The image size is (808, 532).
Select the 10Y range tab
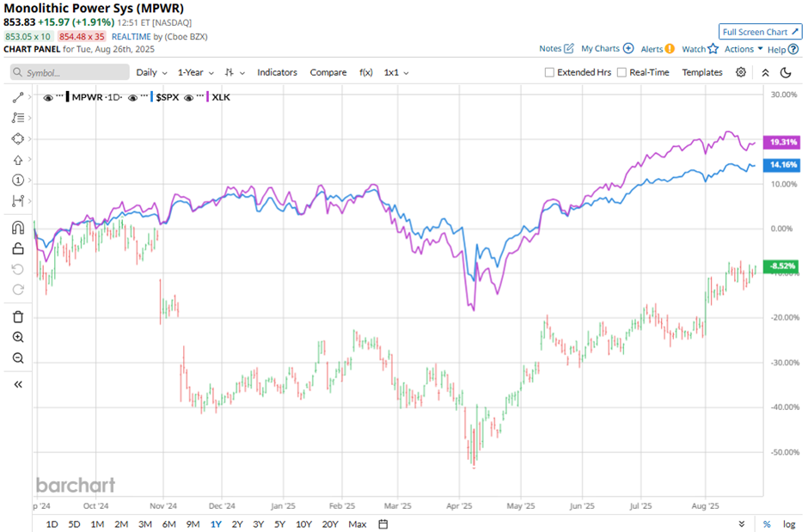(303, 523)
